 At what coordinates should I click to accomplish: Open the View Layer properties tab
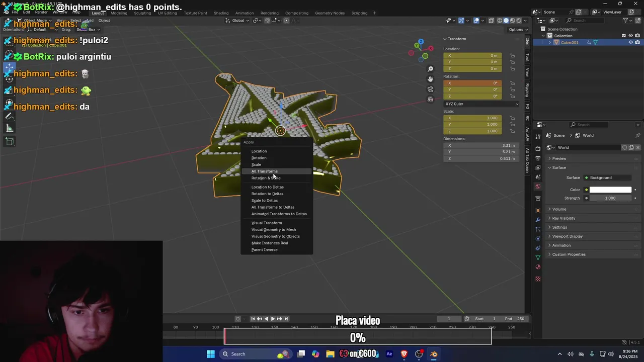click(x=538, y=167)
